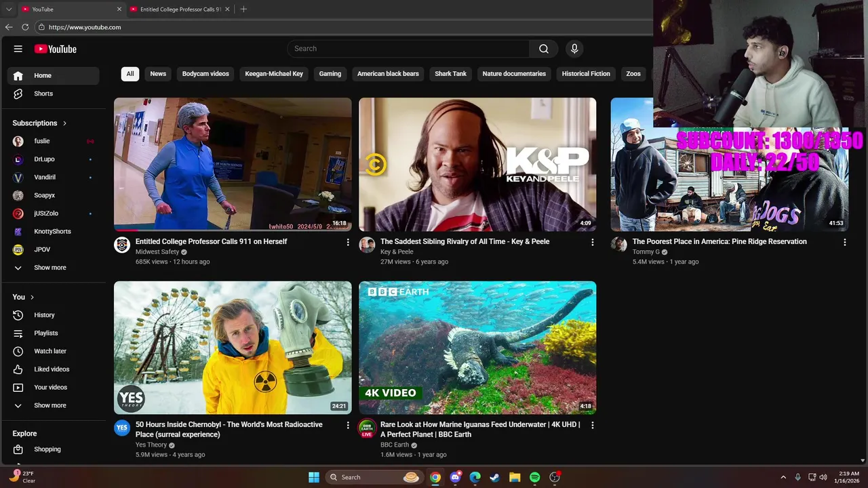Show hidden system tray icons
The image size is (868, 488).
point(783,477)
